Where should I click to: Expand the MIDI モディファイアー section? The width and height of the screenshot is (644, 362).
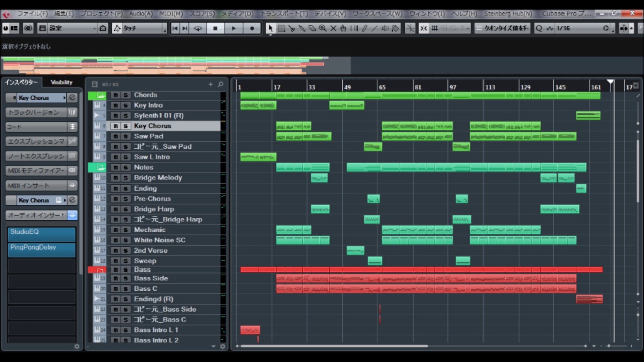pos(41,171)
